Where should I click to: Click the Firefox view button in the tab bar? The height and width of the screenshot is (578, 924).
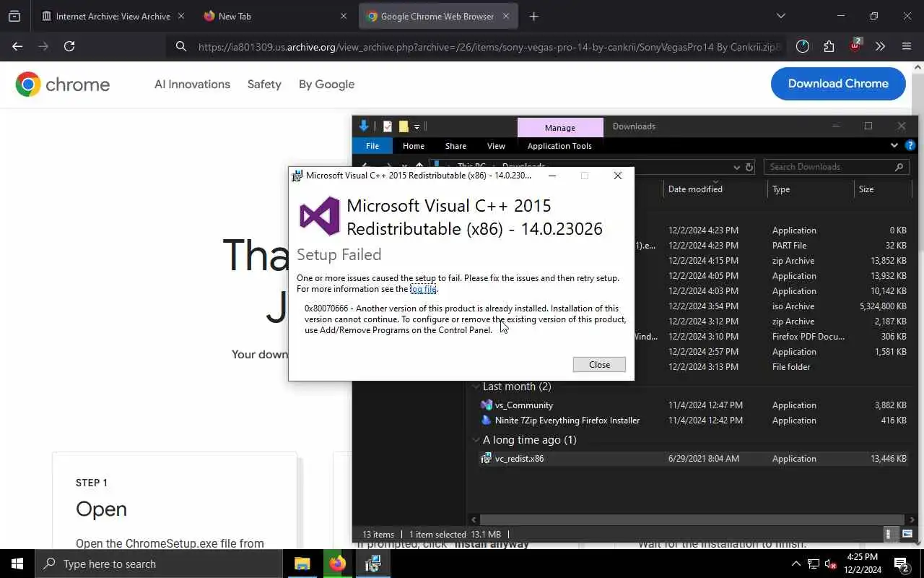14,16
